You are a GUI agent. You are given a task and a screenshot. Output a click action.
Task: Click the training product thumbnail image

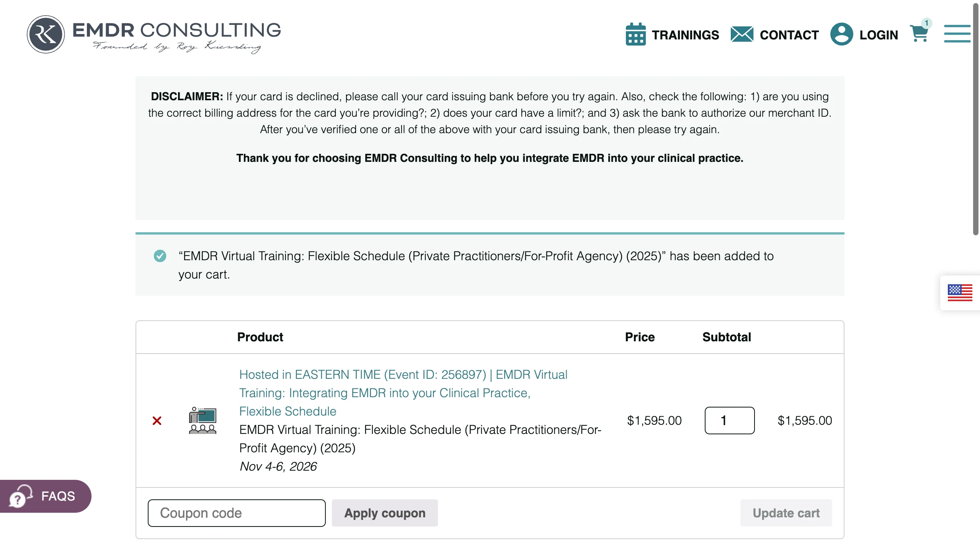203,421
